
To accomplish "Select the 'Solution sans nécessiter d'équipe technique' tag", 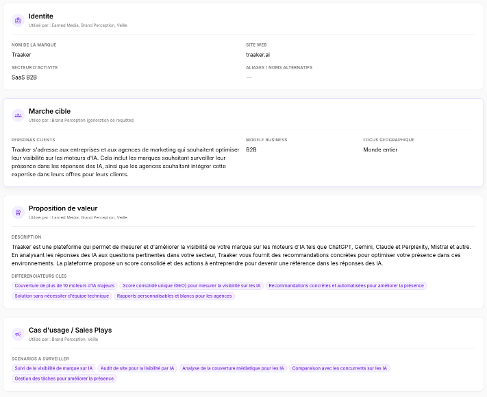I will [62, 296].
